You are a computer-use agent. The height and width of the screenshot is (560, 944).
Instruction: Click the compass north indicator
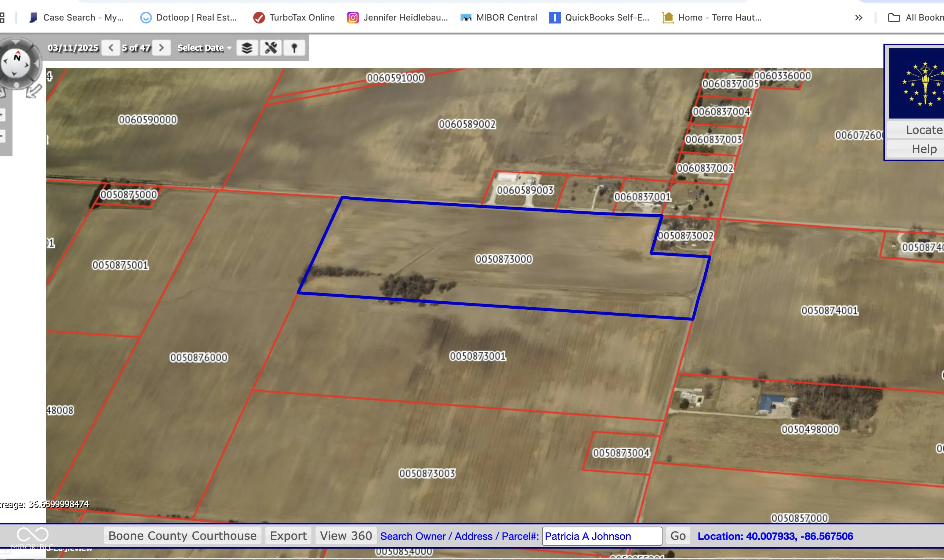coord(17,57)
